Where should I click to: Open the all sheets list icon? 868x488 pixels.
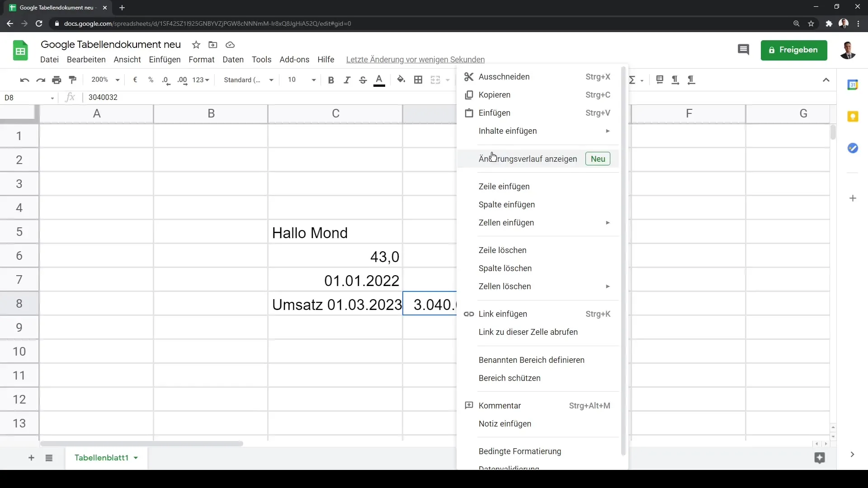click(x=49, y=458)
